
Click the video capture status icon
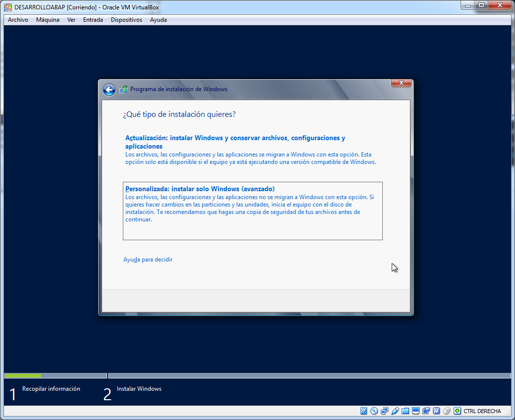426,411
